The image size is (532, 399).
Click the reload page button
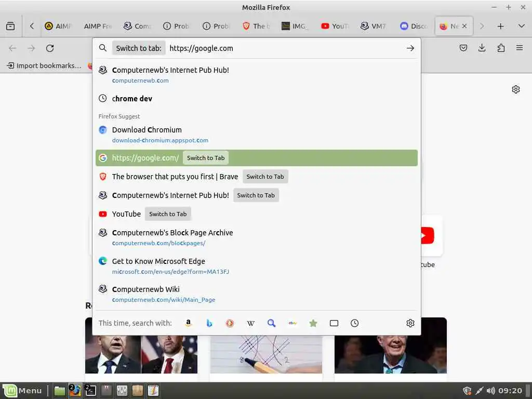coord(50,48)
